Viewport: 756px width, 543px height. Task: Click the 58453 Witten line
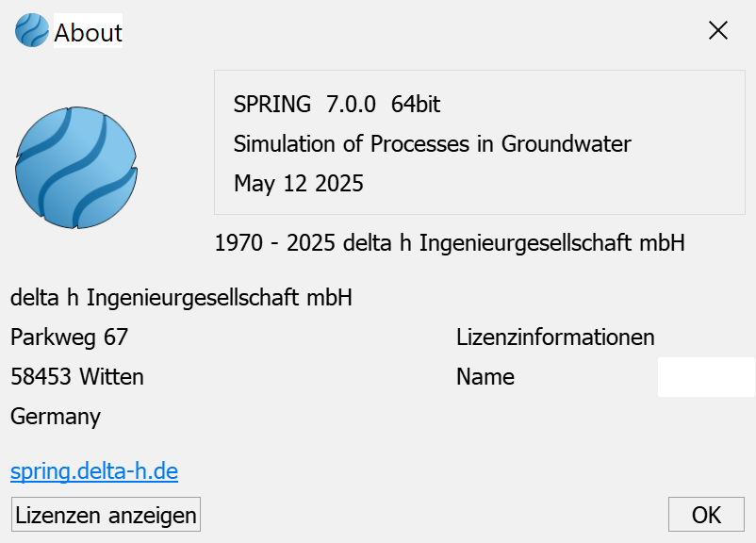point(77,377)
